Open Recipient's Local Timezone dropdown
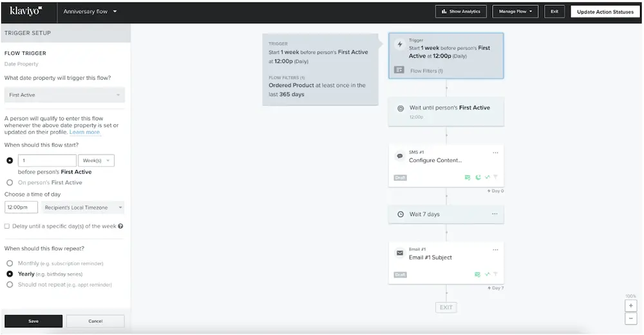 [x=83, y=207]
